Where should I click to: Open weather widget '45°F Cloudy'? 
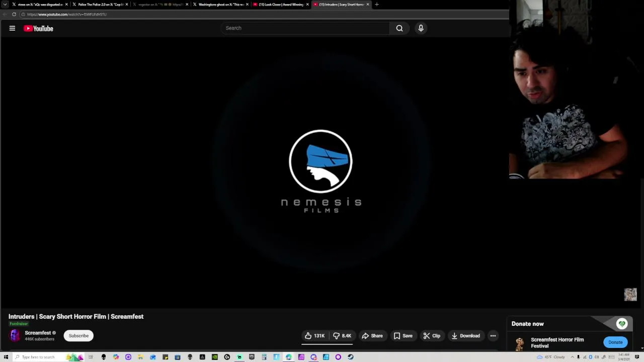pyautogui.click(x=551, y=357)
